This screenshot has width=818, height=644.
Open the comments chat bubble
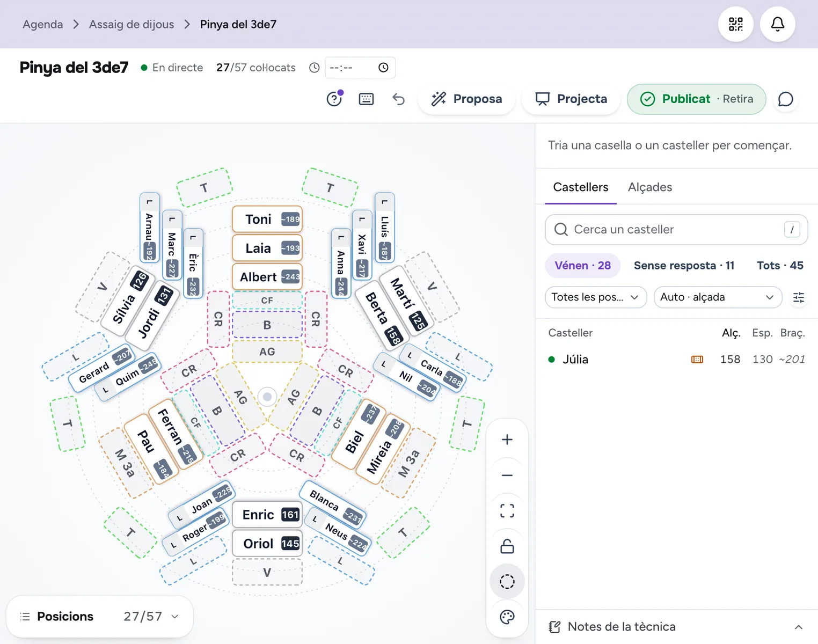[786, 99]
